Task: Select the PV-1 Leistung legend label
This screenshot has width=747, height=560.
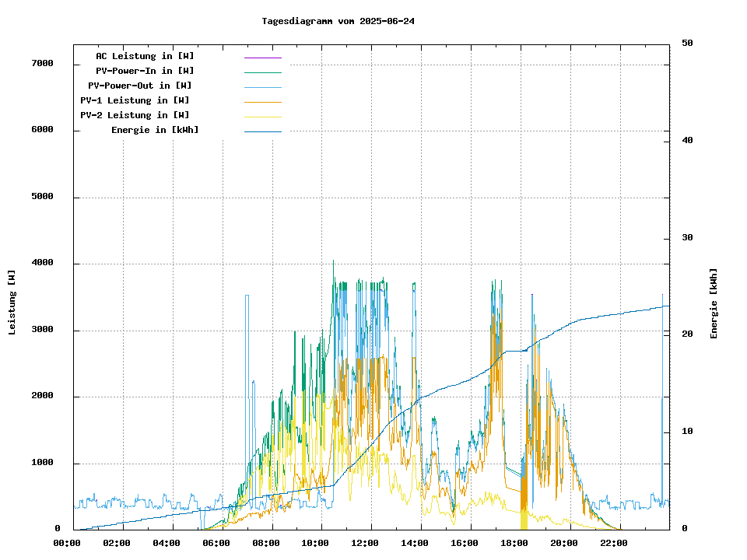Action: coord(135,100)
